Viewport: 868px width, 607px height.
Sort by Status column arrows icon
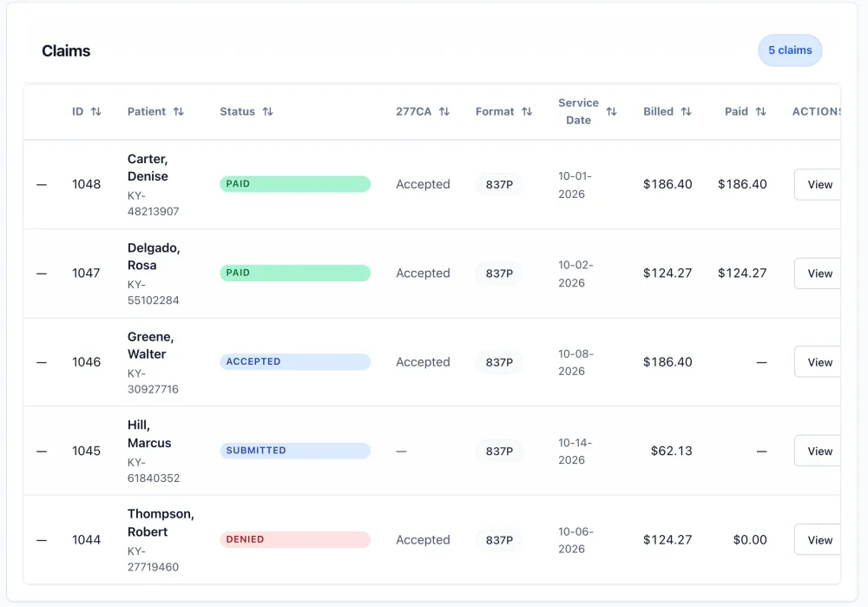point(268,111)
